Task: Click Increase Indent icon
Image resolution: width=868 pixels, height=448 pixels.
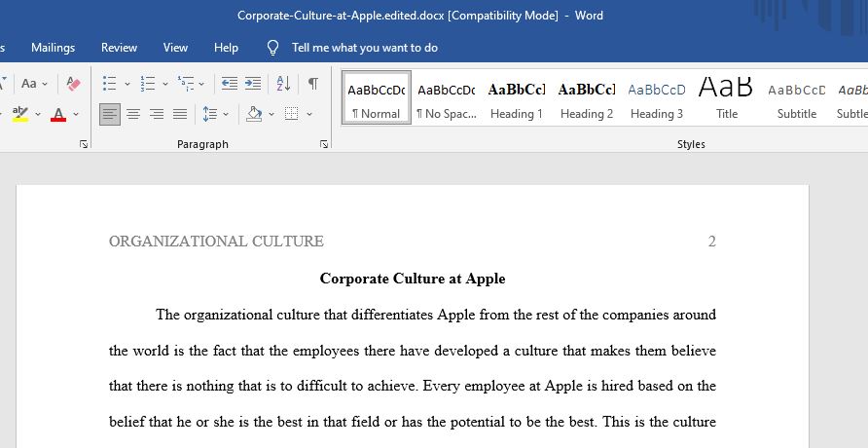Action: [253, 84]
